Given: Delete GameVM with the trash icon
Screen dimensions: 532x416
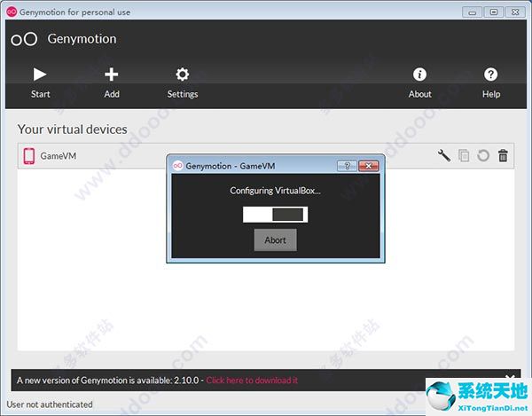Looking at the screenshot, I should pyautogui.click(x=503, y=155).
